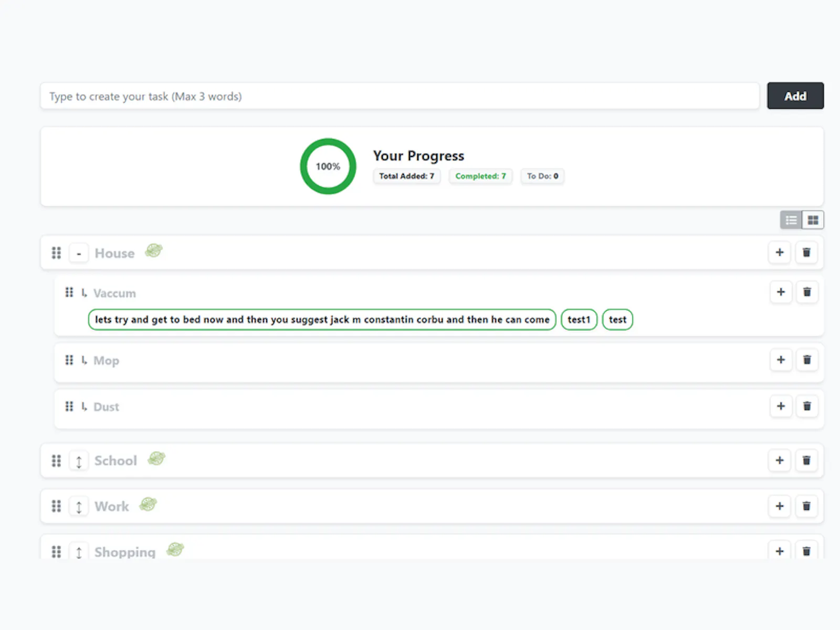This screenshot has width=840, height=630.
Task: Collapse the House task group
Action: pos(79,253)
